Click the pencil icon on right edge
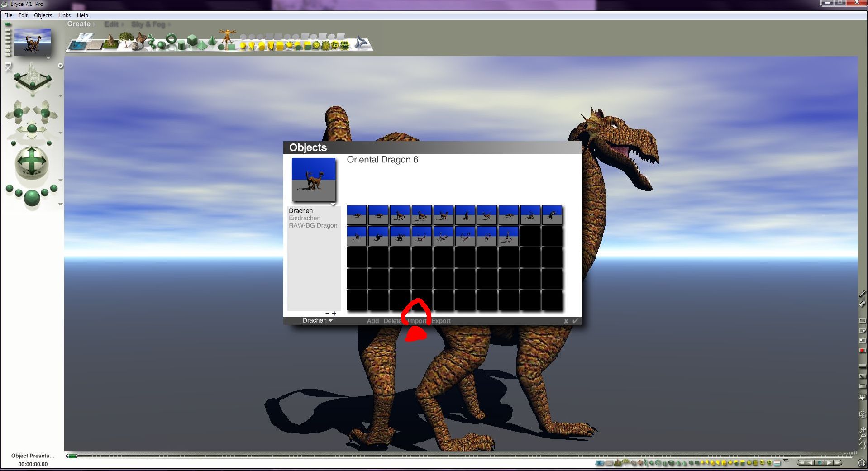The height and width of the screenshot is (471, 868). click(863, 294)
